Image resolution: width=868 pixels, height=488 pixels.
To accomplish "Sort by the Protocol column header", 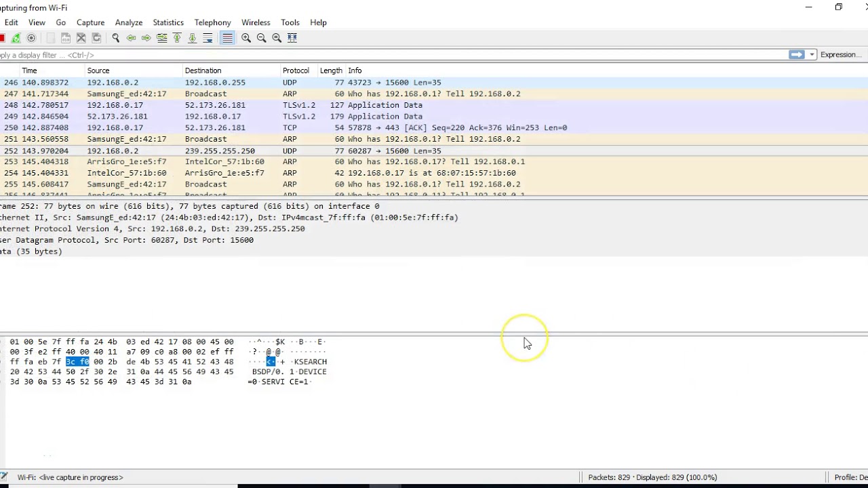I will [298, 70].
